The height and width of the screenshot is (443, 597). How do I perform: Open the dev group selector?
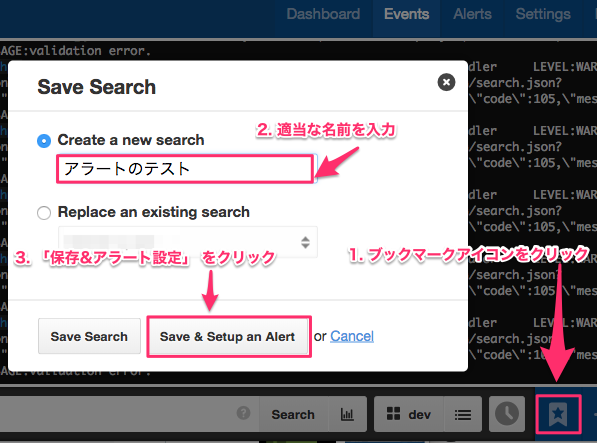[x=409, y=414]
